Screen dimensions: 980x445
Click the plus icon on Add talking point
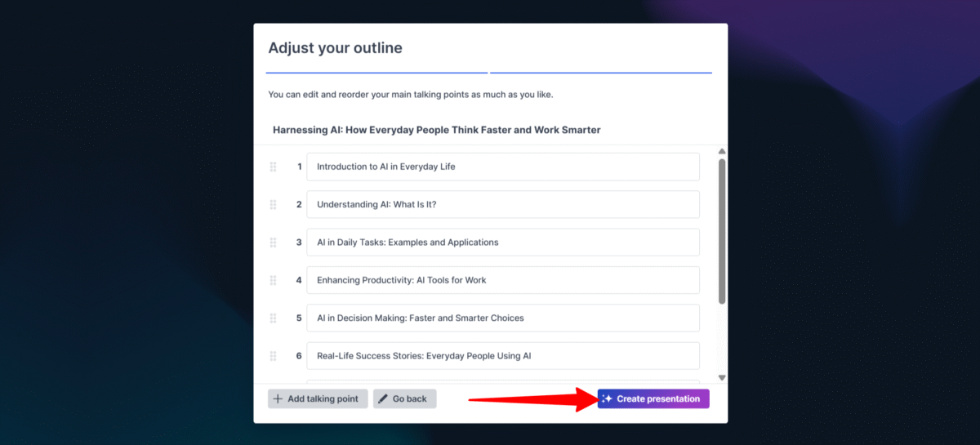[x=278, y=399]
